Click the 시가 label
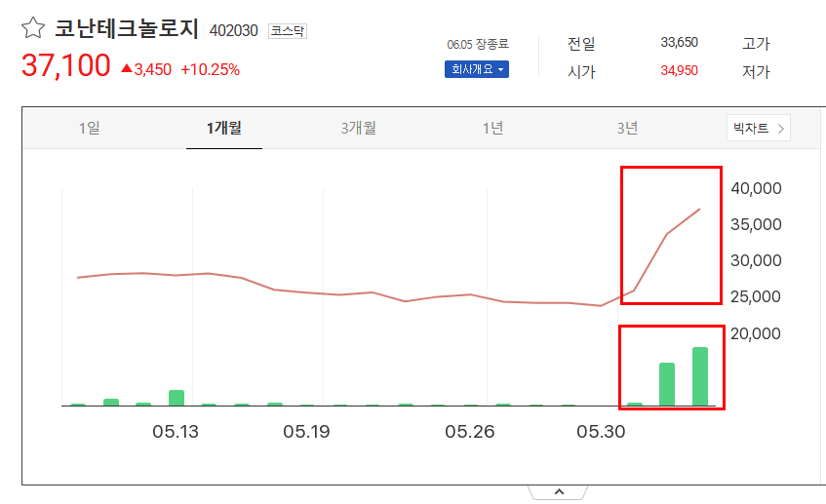Image resolution: width=826 pixels, height=504 pixels. coord(581,71)
